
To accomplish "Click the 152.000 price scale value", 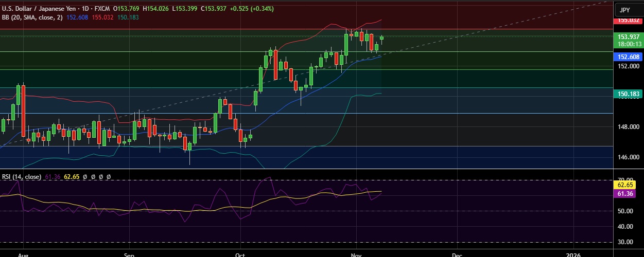I will tap(629, 66).
